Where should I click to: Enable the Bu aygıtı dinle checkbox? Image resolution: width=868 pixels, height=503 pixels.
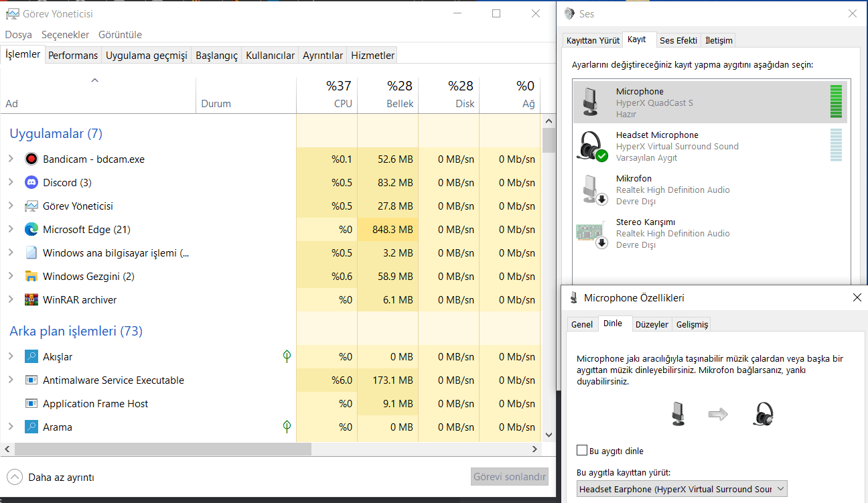tap(582, 451)
